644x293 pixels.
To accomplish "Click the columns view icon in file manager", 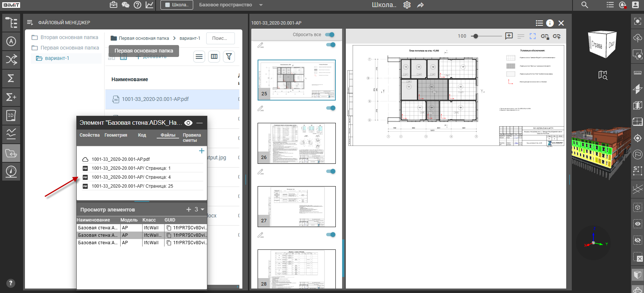I will [x=214, y=57].
